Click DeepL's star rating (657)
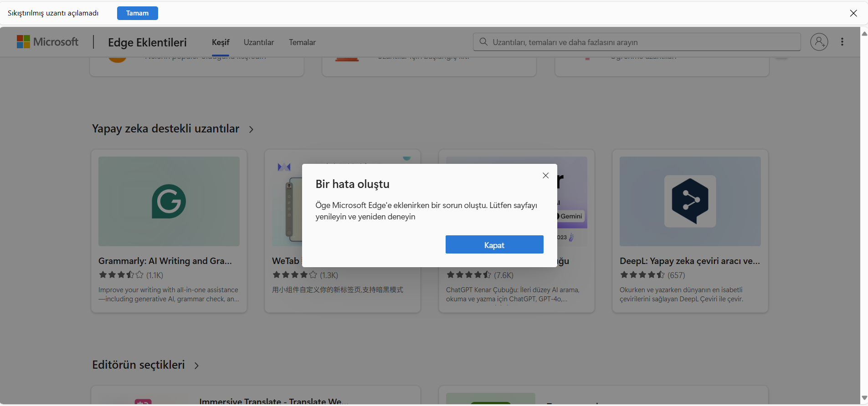This screenshot has width=868, height=406. pyautogui.click(x=652, y=275)
